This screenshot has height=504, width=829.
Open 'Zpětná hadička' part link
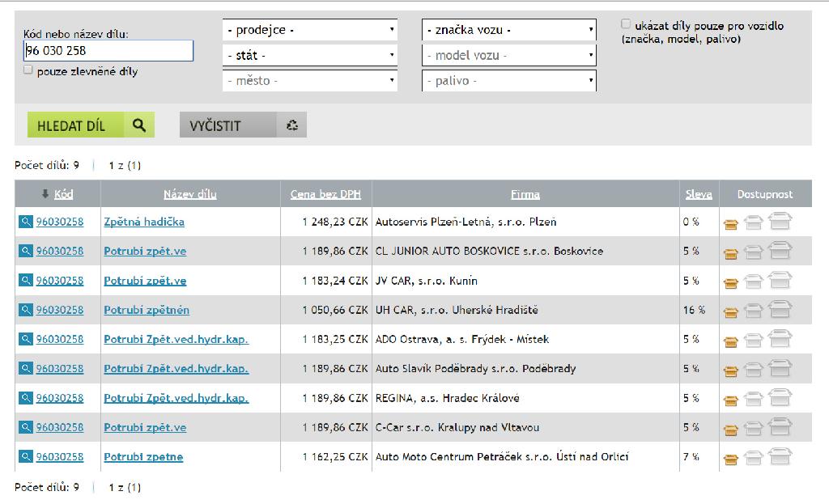[144, 222]
